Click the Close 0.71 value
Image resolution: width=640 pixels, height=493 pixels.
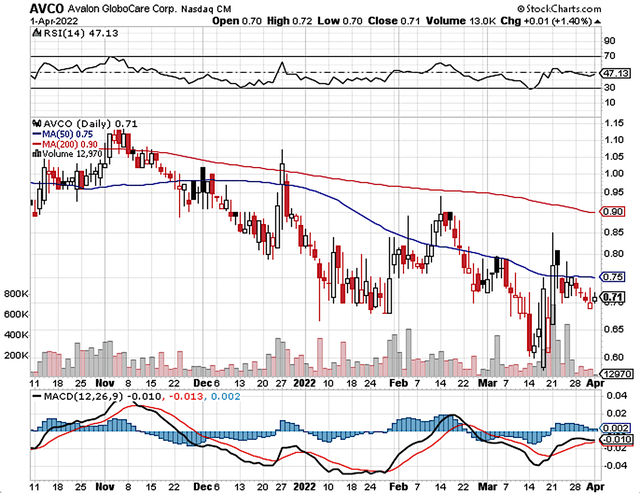[394, 21]
